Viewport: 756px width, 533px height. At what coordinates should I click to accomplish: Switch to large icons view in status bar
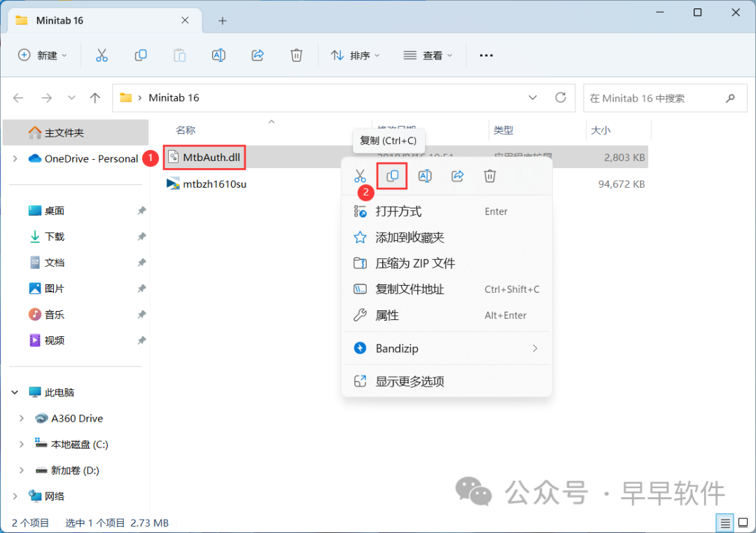click(x=741, y=522)
